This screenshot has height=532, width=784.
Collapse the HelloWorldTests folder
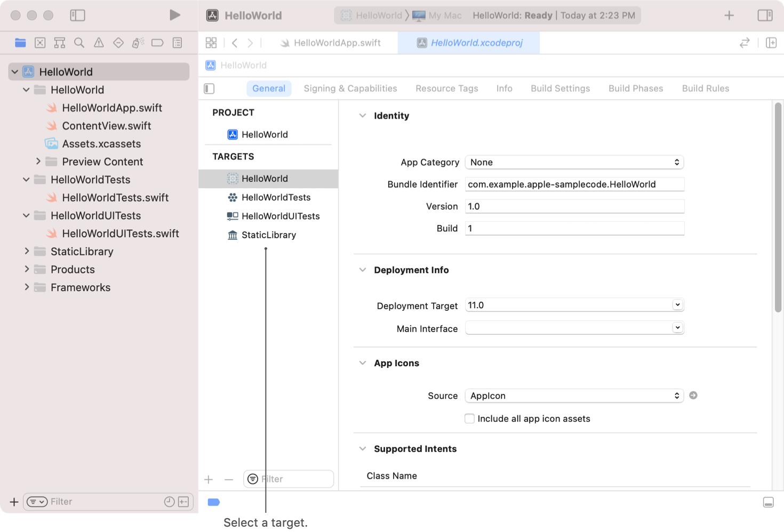click(26, 180)
